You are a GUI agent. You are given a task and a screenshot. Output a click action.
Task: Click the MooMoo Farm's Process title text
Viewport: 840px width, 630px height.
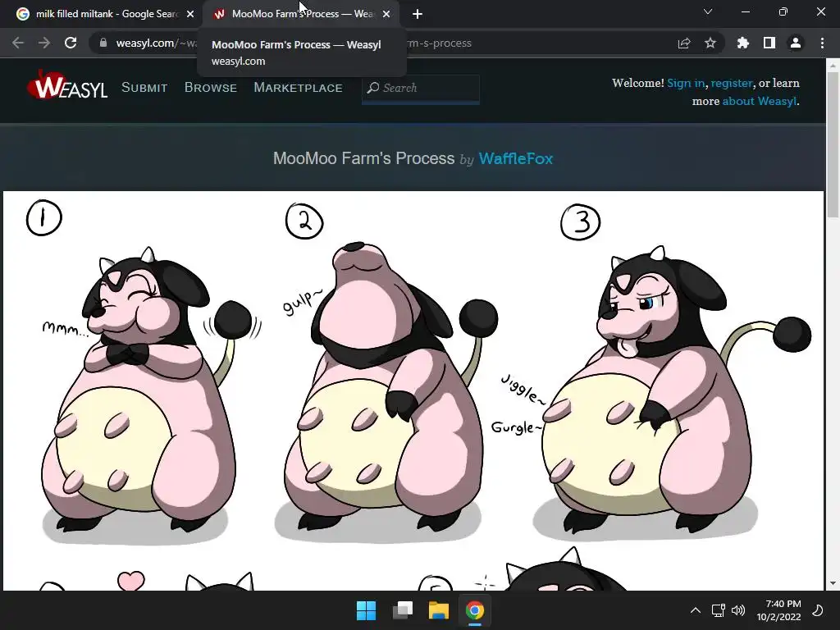tap(363, 158)
